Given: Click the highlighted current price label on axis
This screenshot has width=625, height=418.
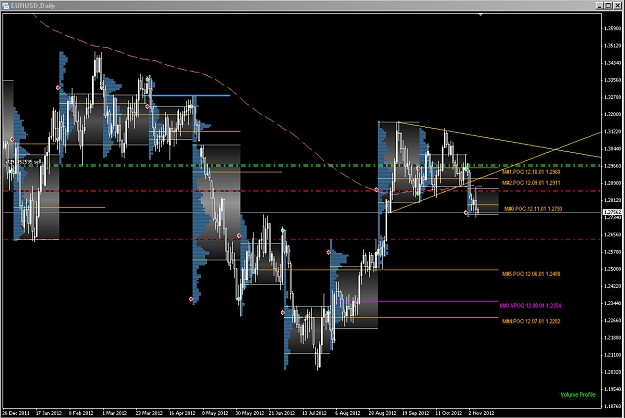Looking at the screenshot, I should [613, 212].
